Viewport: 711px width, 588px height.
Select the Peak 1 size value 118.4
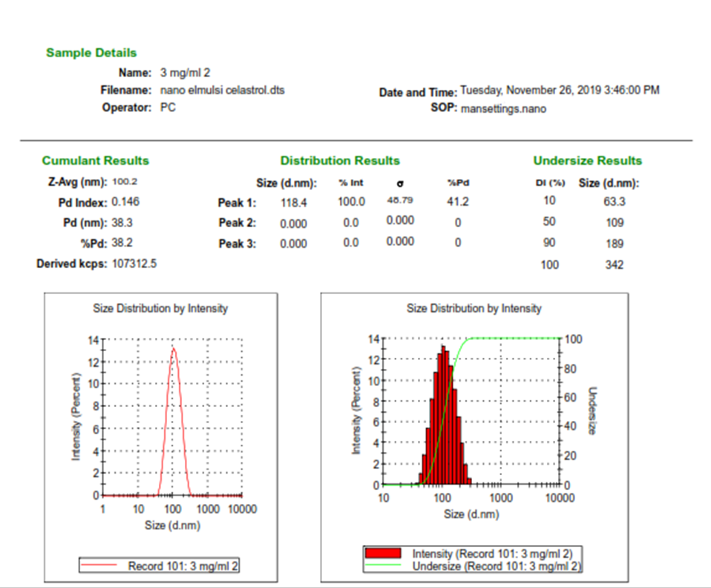pyautogui.click(x=294, y=202)
